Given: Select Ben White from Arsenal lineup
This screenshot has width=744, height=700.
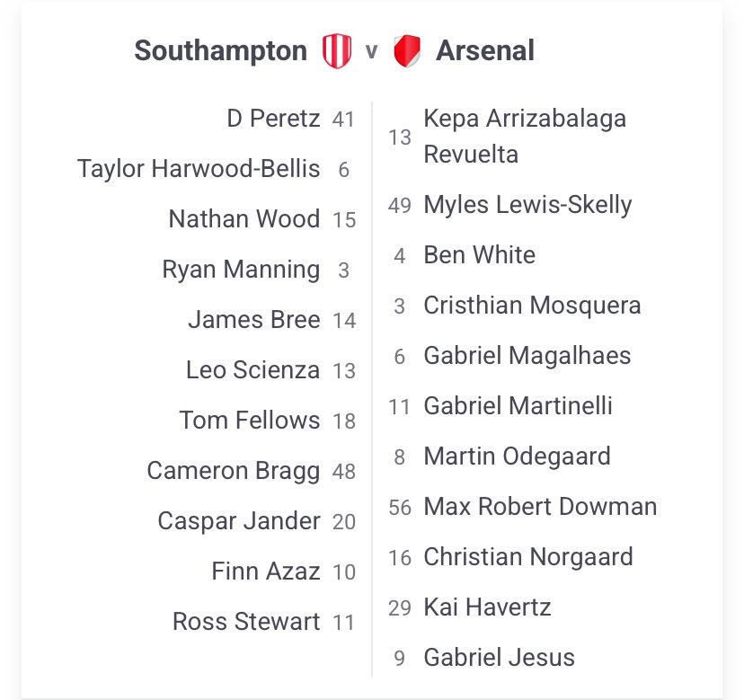Looking at the screenshot, I should 479,255.
